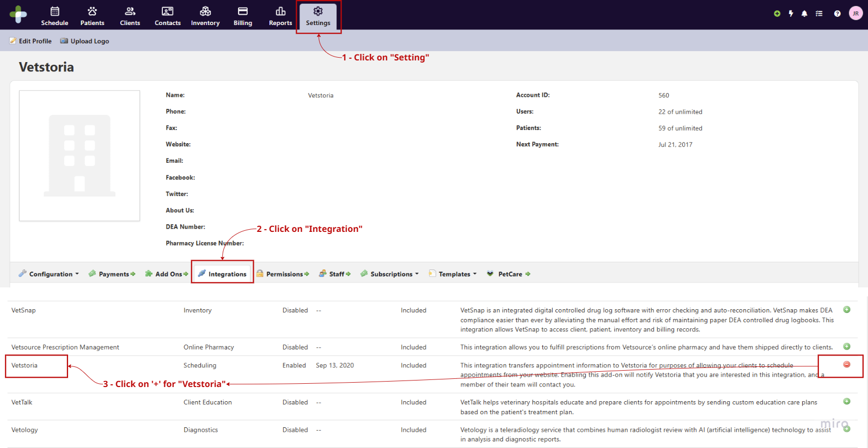Open the Schedule section in top navigation

54,16
